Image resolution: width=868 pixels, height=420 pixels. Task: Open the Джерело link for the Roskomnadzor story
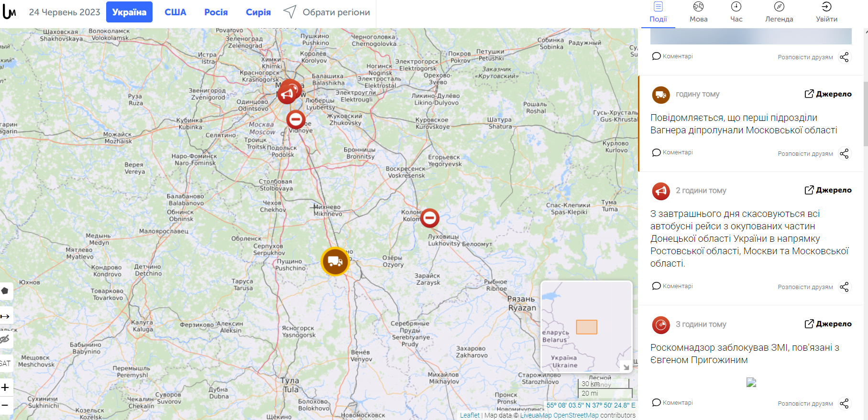click(x=828, y=324)
